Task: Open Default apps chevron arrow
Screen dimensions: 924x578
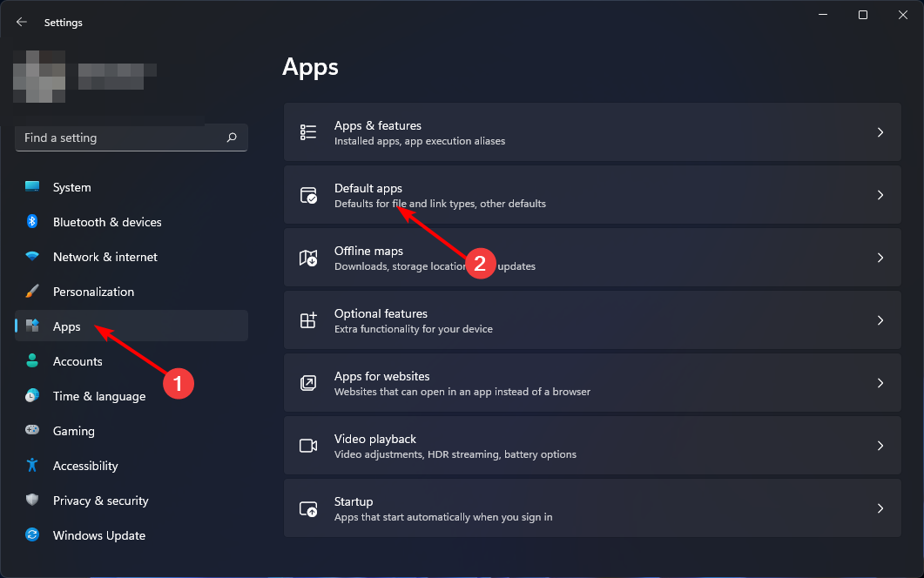Action: coord(880,195)
